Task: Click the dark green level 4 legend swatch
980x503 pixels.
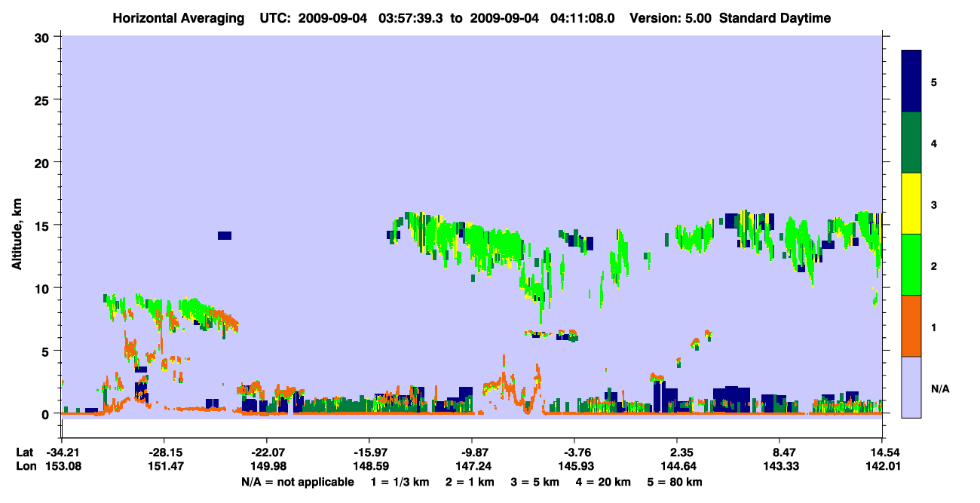Action: [x=911, y=143]
